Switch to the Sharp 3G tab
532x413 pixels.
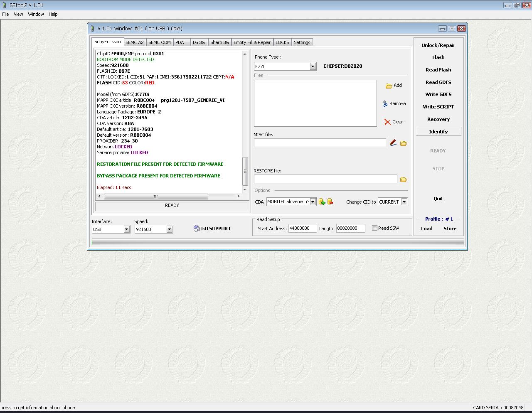(219, 42)
